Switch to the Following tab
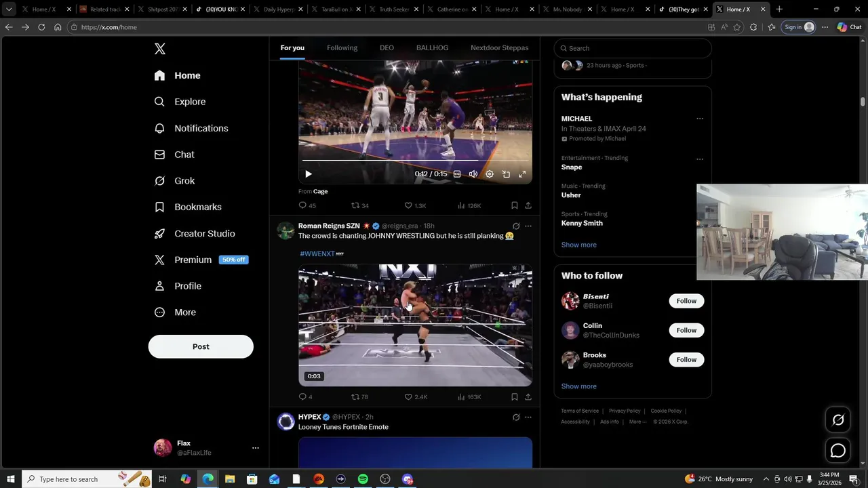The image size is (868, 488). pos(342,47)
